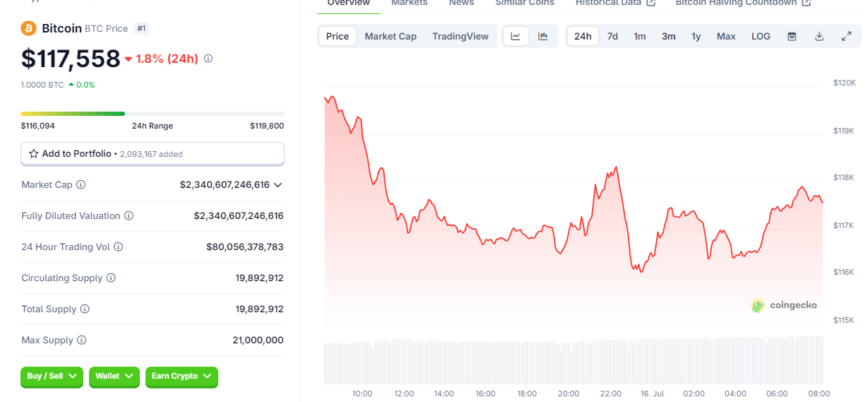Click info icon next to Circulating Supply
This screenshot has width=868, height=402.
(111, 278)
